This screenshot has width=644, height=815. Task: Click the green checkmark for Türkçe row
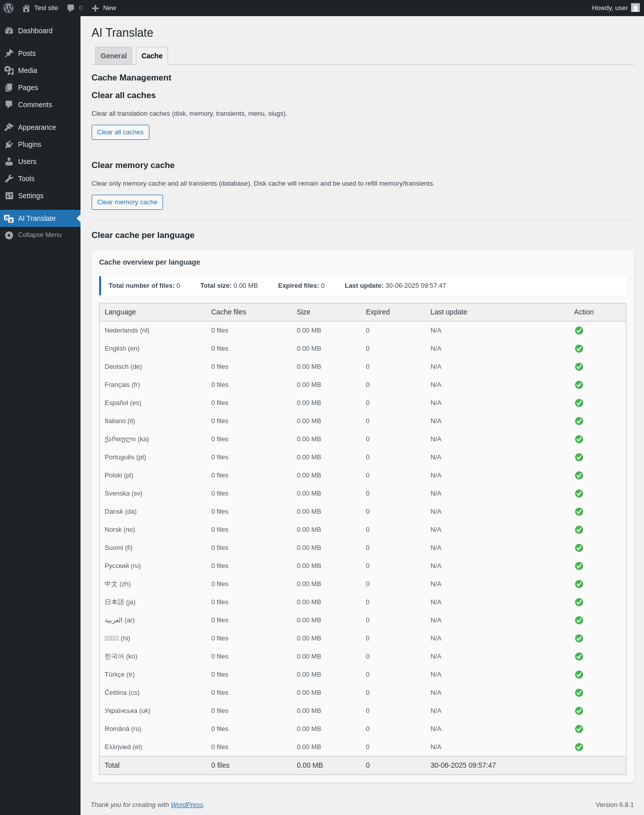[x=579, y=675]
